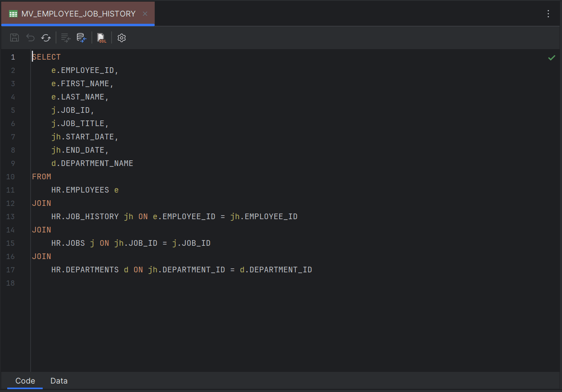Close the MV_EMPLOYEE_JOB_HISTORY tab
Image resolution: width=562 pixels, height=392 pixels.
tap(145, 13)
